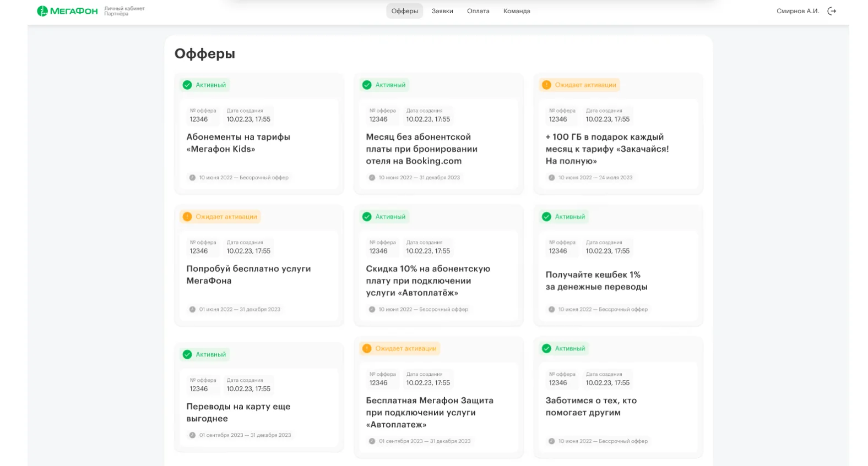
Task: Click clock icon beside Booking.com offer dates
Action: coord(372,178)
